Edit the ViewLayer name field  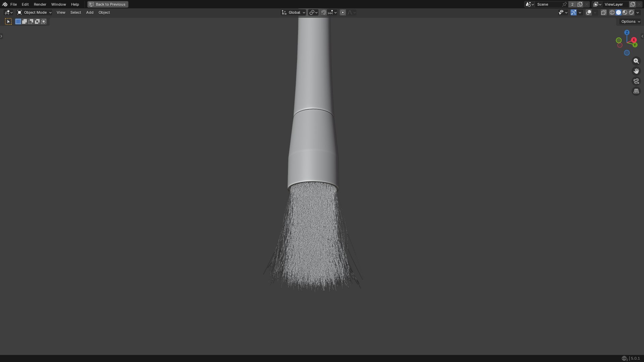(615, 4)
